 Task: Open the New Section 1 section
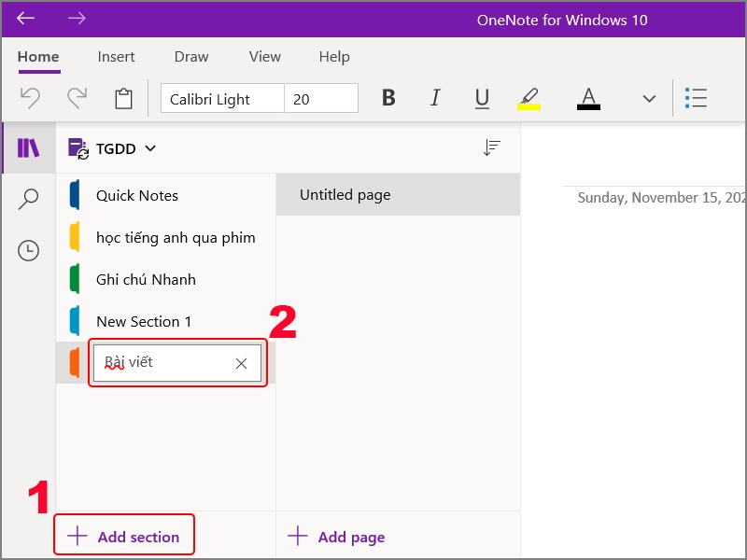(166, 321)
